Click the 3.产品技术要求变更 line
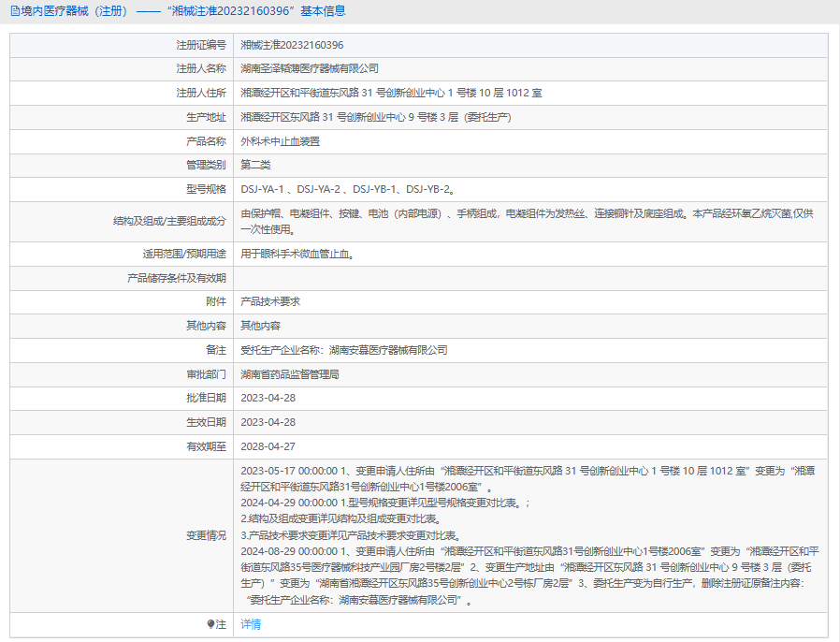The height and width of the screenshot is (642, 840). pyautogui.click(x=351, y=535)
